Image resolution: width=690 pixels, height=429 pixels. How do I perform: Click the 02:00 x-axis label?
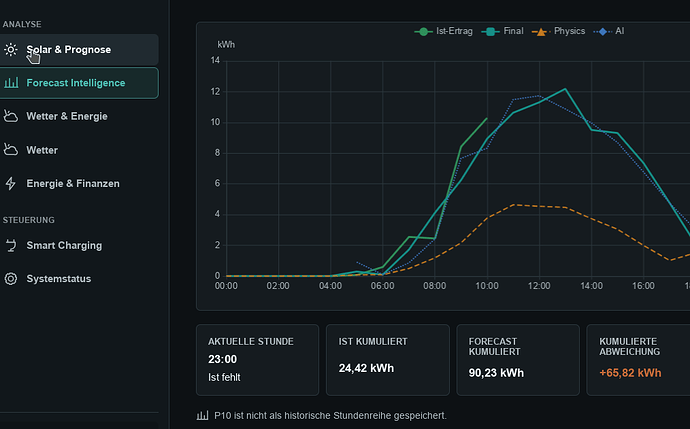[x=278, y=286]
